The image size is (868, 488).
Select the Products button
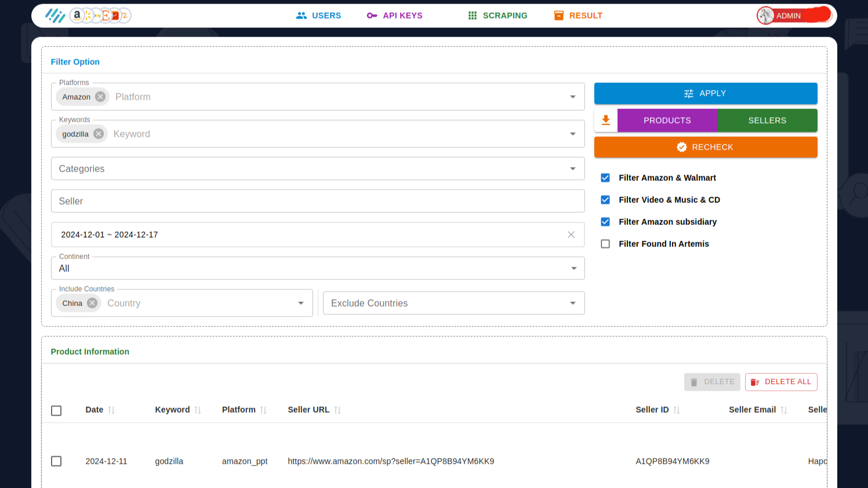667,121
